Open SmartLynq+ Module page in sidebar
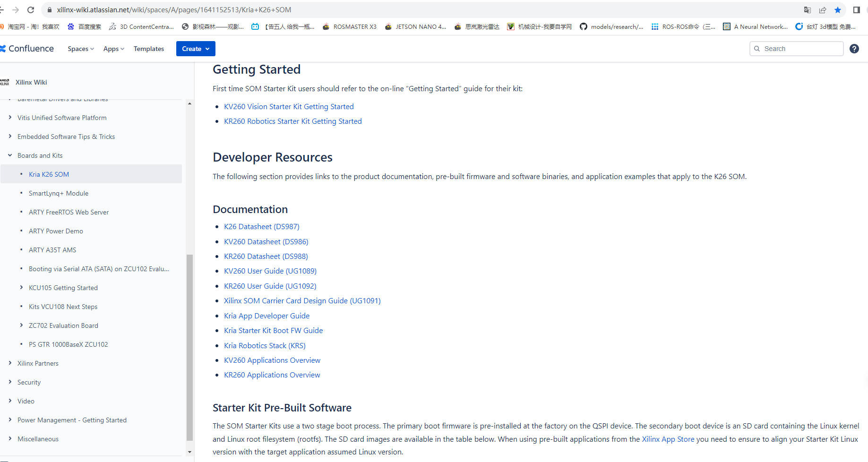The width and height of the screenshot is (868, 462). (x=59, y=193)
